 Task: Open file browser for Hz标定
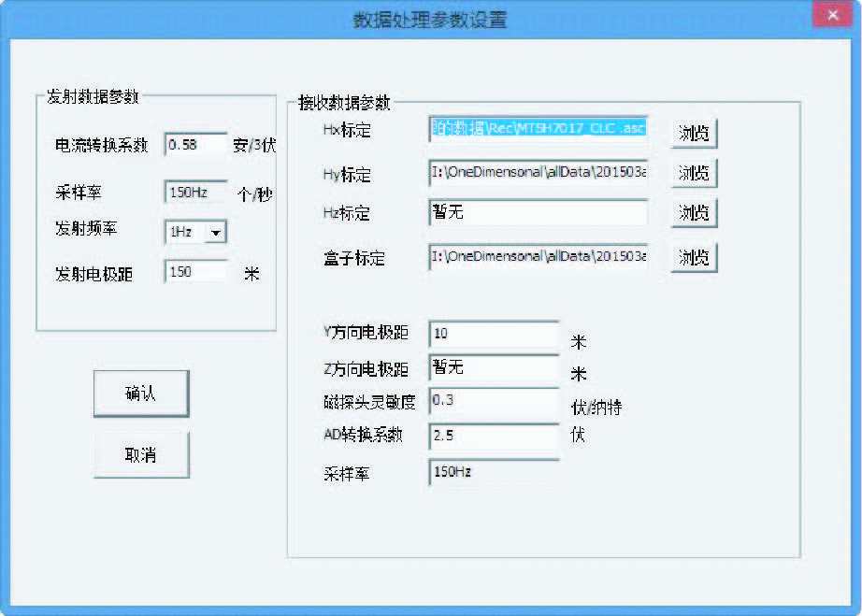click(x=693, y=214)
